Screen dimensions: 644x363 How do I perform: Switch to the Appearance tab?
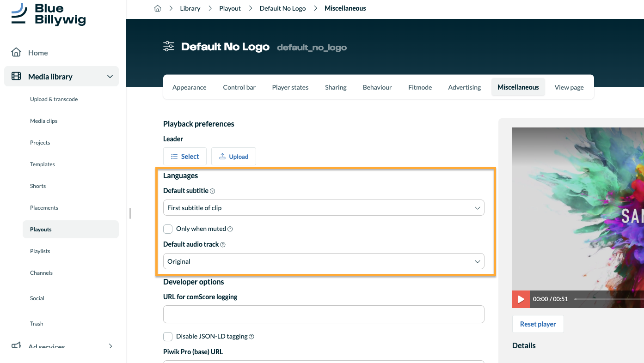point(189,87)
